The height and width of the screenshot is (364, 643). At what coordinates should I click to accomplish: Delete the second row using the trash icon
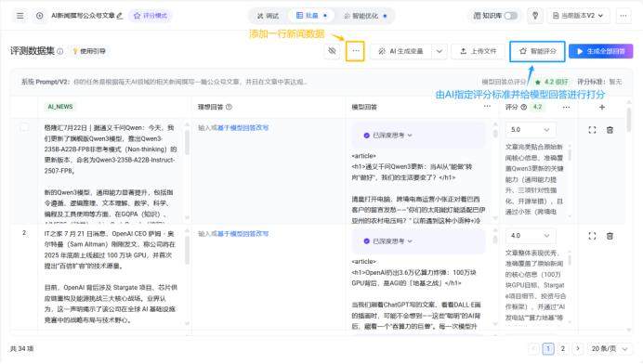[610, 236]
